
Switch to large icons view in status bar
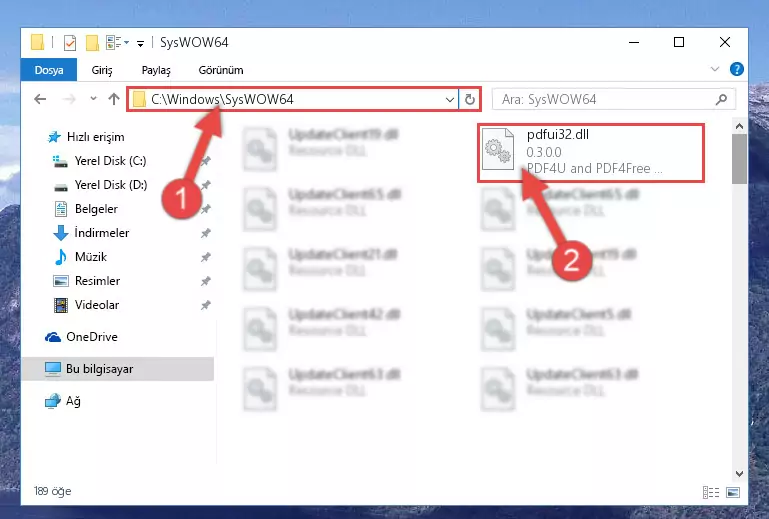coord(733,492)
